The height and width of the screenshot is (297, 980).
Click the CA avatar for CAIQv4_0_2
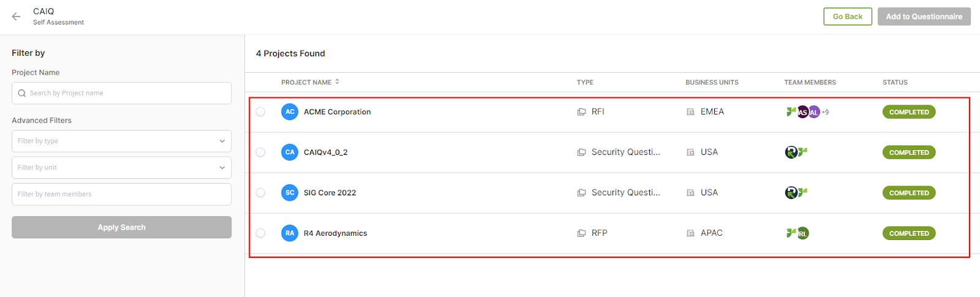pos(290,152)
